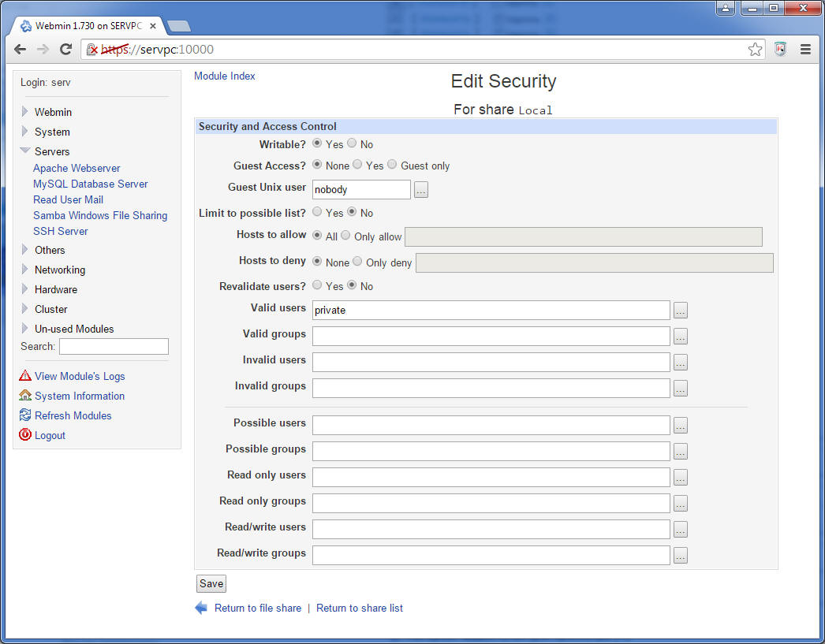
Task: Open user chooser next to Valid users
Action: tap(681, 310)
